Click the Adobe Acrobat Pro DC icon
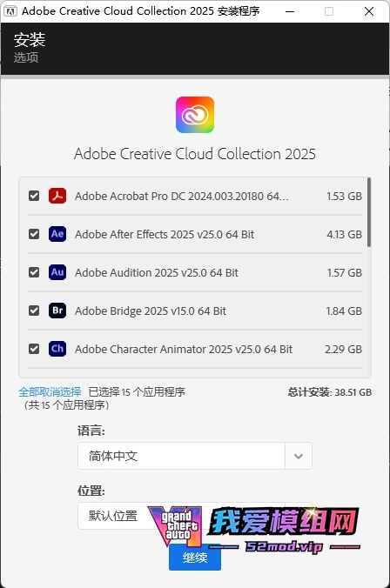Viewport: 390px width, 588px height. (x=57, y=196)
